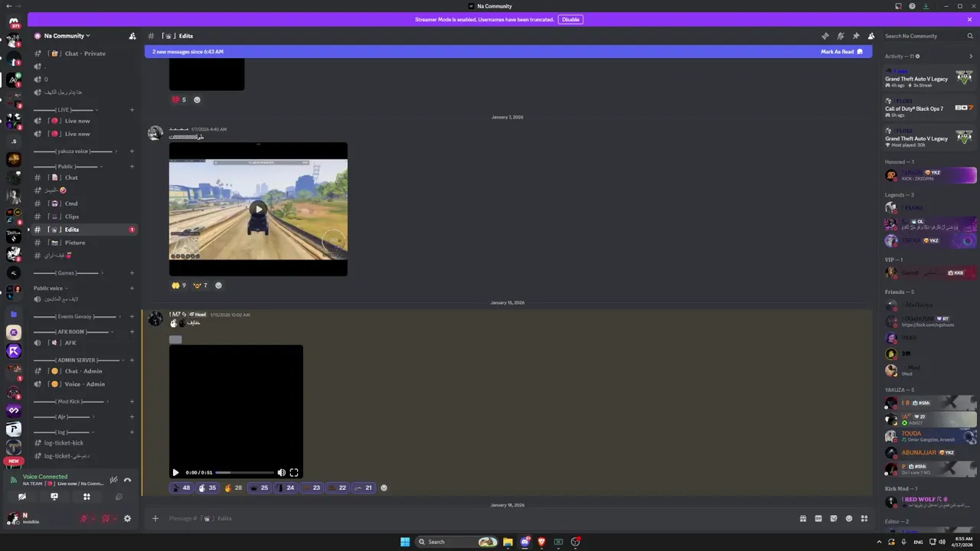Add a channel to the Games category
This screenshot has width=980, height=551.
pos(132,272)
